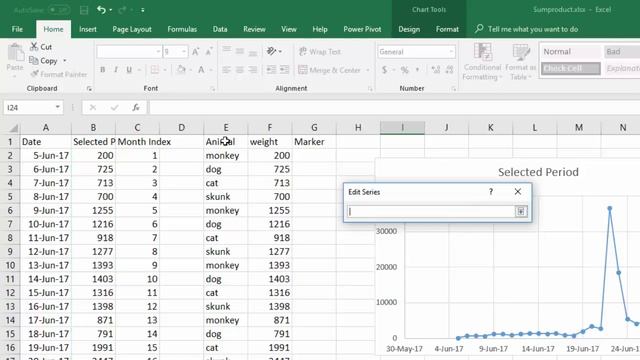Open the font size dropdown
The height and width of the screenshot is (360, 640).
click(x=184, y=52)
